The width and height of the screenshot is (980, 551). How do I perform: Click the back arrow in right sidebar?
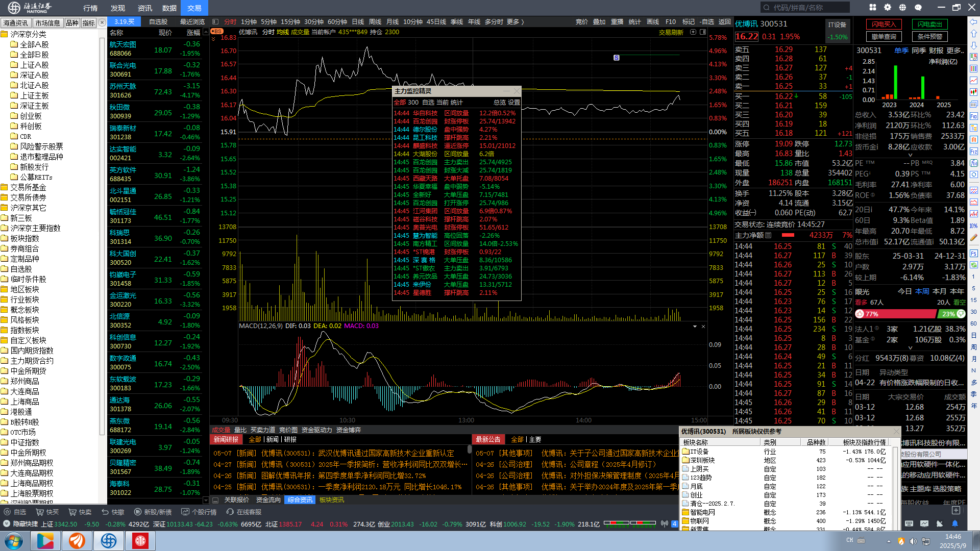974,22
